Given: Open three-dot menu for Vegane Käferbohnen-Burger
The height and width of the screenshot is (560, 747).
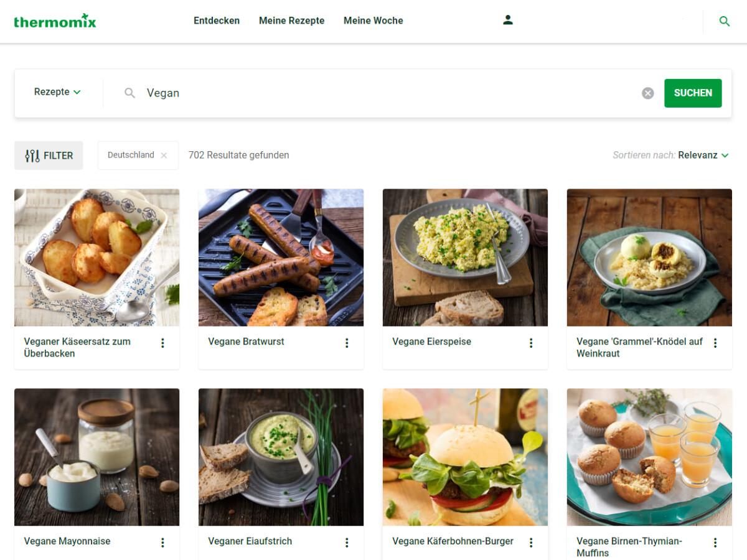Looking at the screenshot, I should [531, 543].
